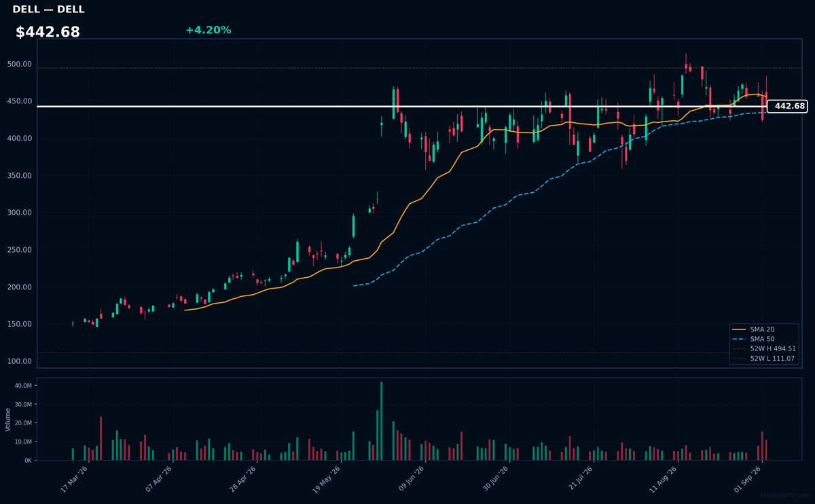Click the 30 Jun '26 date label
This screenshot has height=504, width=815.
(496, 480)
